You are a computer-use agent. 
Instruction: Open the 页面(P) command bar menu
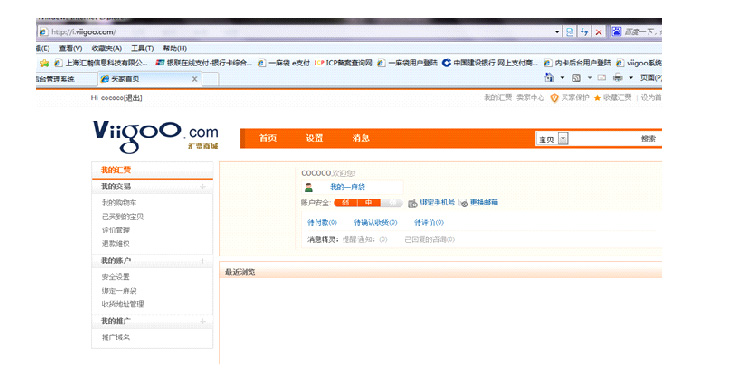(x=651, y=77)
